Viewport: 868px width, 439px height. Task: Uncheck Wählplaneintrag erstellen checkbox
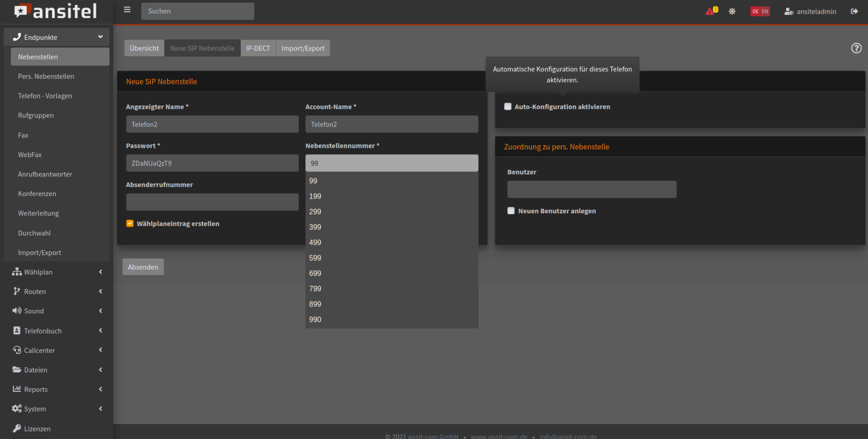point(130,224)
